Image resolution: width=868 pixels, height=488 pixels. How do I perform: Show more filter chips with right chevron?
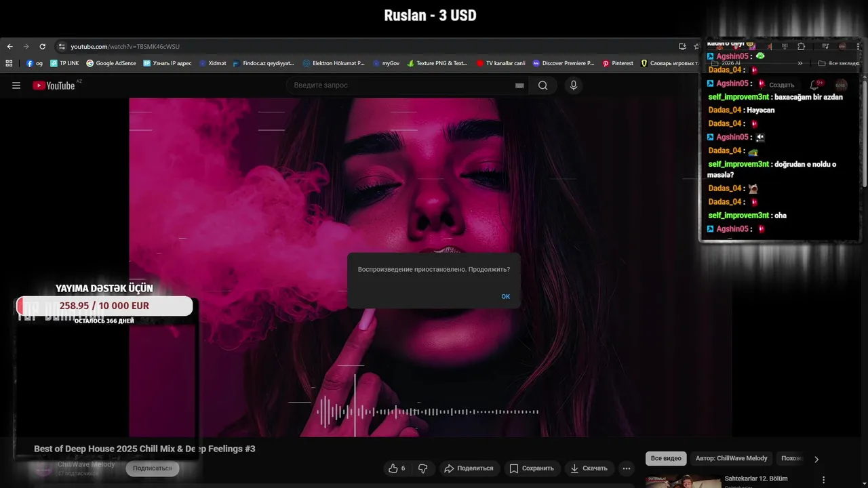pos(816,459)
